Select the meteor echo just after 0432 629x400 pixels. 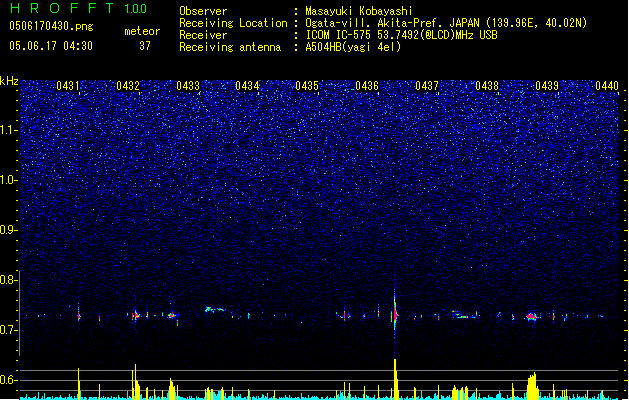pyautogui.click(x=136, y=314)
